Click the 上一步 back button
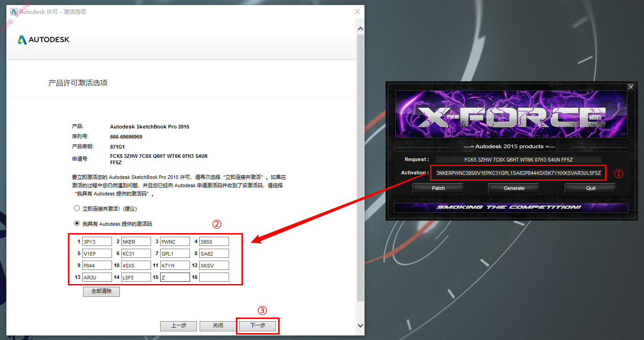 179,326
